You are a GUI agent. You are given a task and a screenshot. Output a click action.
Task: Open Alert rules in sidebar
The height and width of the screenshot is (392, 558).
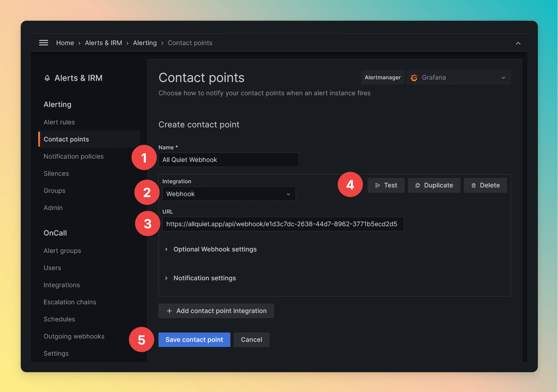coord(59,122)
